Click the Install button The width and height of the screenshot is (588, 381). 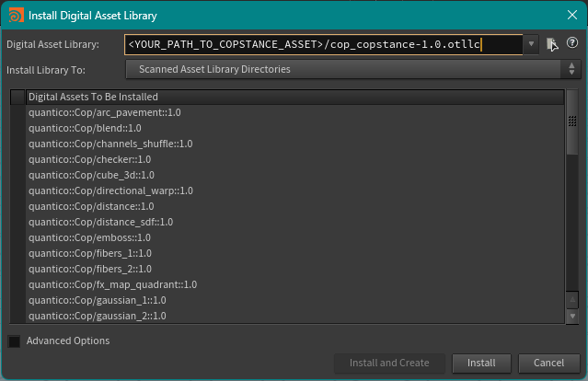coord(481,364)
